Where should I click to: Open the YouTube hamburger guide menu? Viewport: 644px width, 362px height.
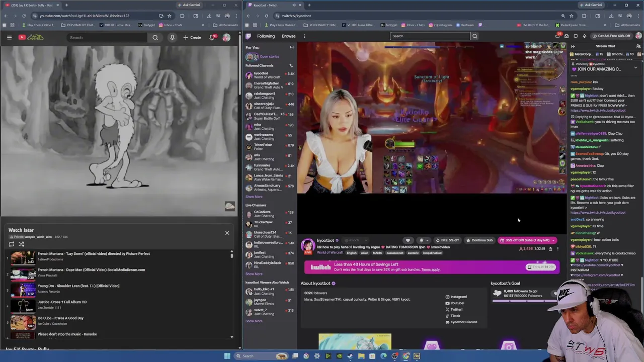click(9, 37)
